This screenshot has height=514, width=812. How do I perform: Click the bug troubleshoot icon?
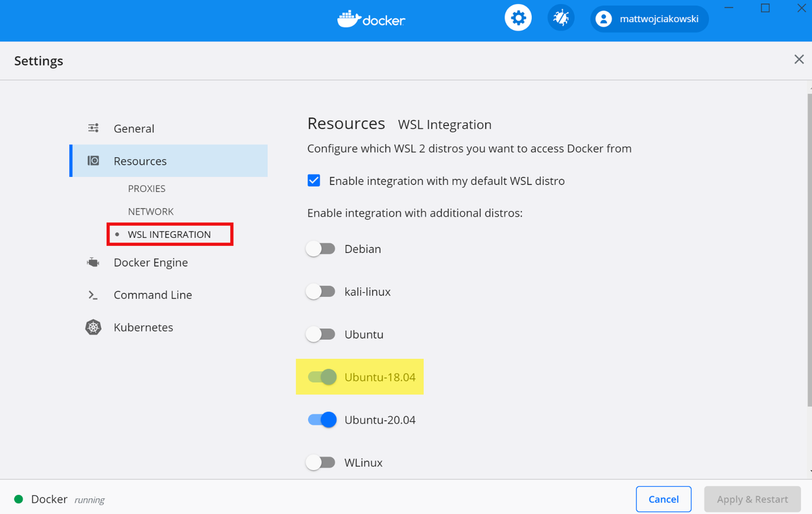coord(561,18)
